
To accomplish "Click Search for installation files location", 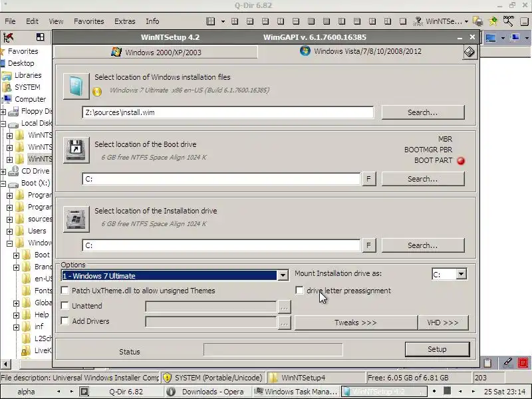I will point(423,112).
